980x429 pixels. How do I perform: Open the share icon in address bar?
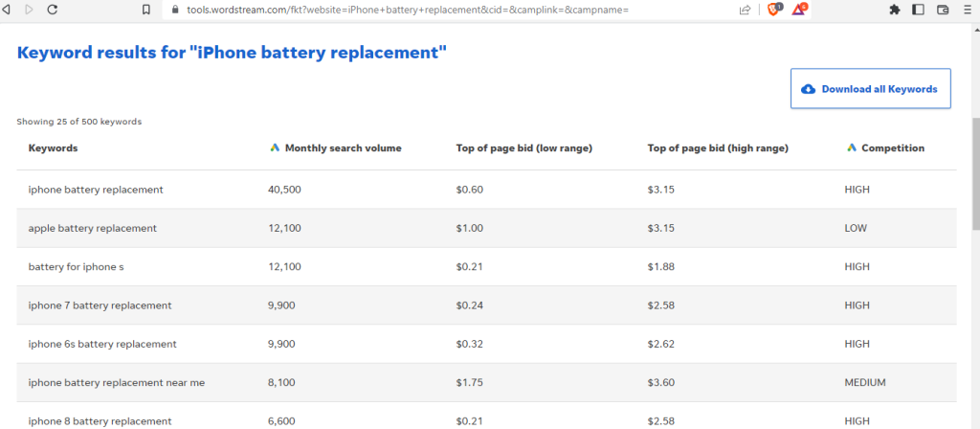(x=745, y=10)
